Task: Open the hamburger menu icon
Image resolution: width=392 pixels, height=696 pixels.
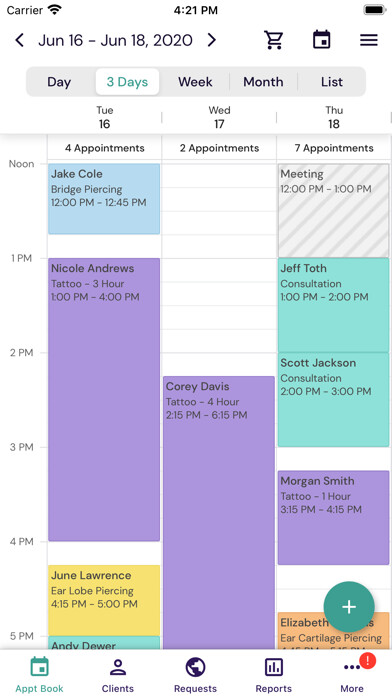Action: click(369, 40)
